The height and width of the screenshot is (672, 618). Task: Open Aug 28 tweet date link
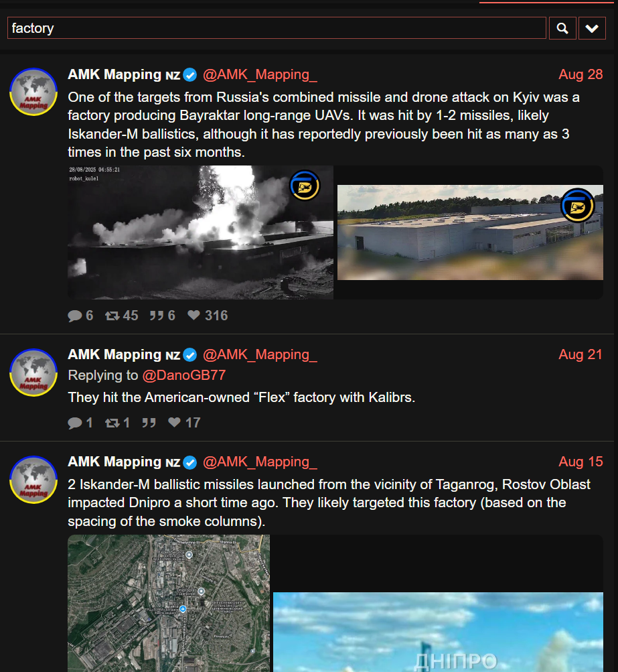pyautogui.click(x=581, y=74)
